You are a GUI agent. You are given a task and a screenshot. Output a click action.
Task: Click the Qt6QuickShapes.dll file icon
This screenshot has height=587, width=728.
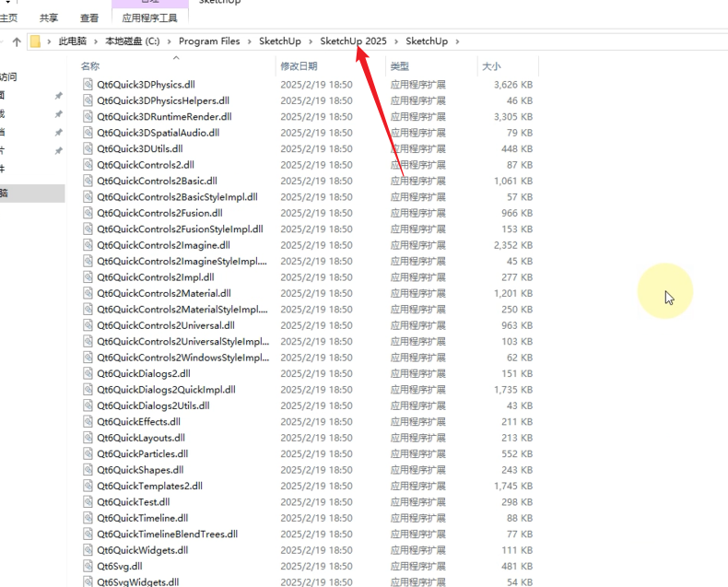(x=88, y=469)
